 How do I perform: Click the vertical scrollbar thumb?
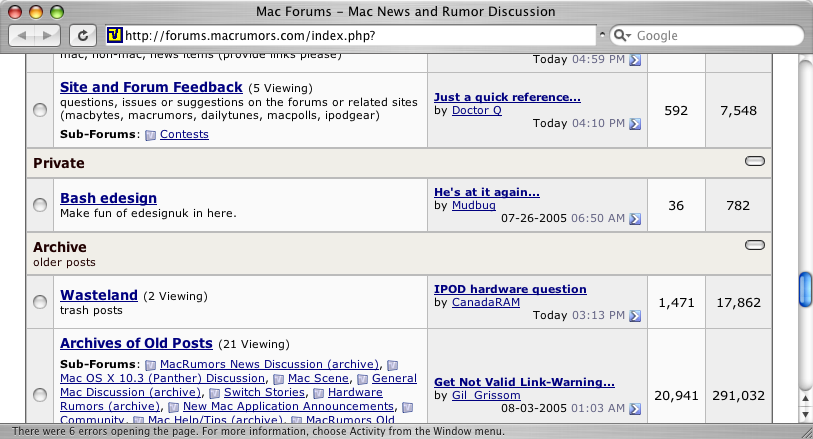tap(805, 289)
